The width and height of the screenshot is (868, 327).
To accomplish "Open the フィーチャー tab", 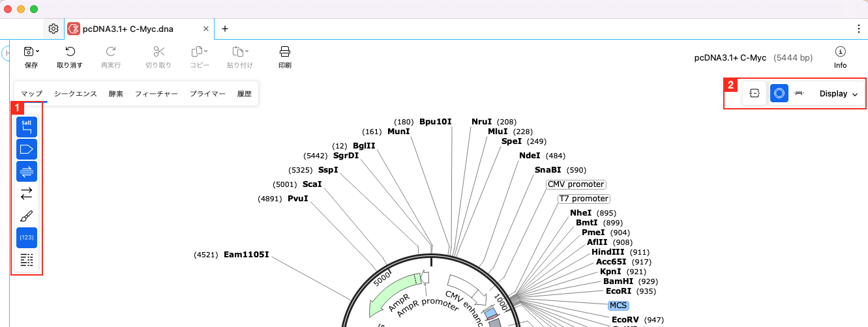I will [x=157, y=94].
